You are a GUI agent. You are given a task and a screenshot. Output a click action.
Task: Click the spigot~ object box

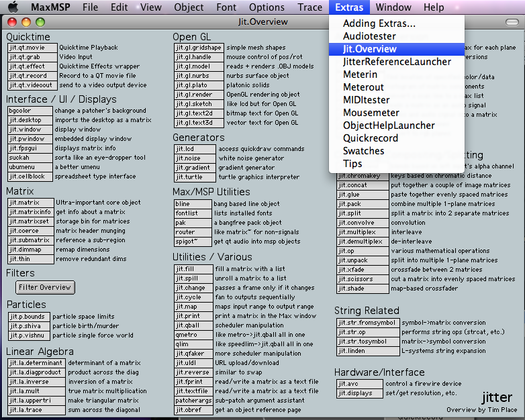coord(193,242)
